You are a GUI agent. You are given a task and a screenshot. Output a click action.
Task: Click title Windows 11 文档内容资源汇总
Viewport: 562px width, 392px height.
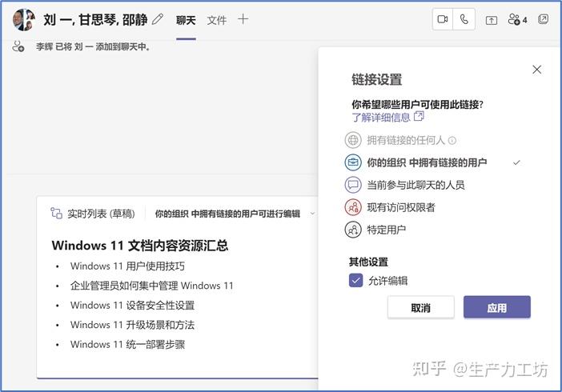point(140,246)
